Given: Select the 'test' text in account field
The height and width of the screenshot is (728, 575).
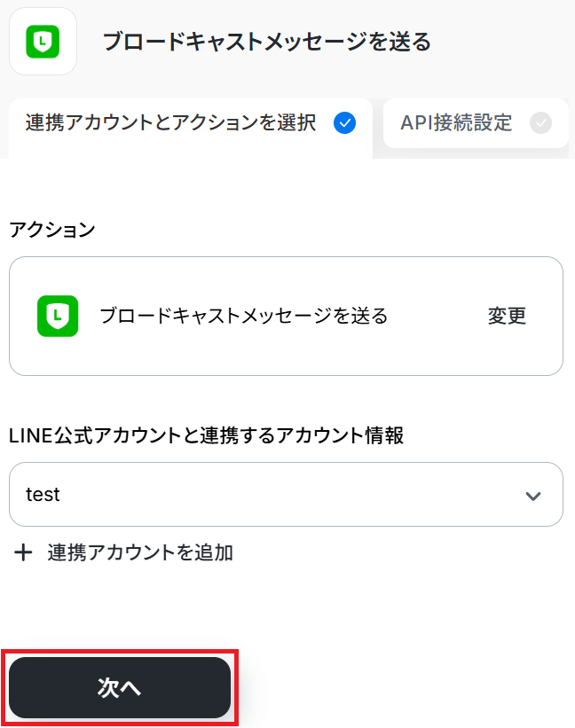Looking at the screenshot, I should [43, 495].
